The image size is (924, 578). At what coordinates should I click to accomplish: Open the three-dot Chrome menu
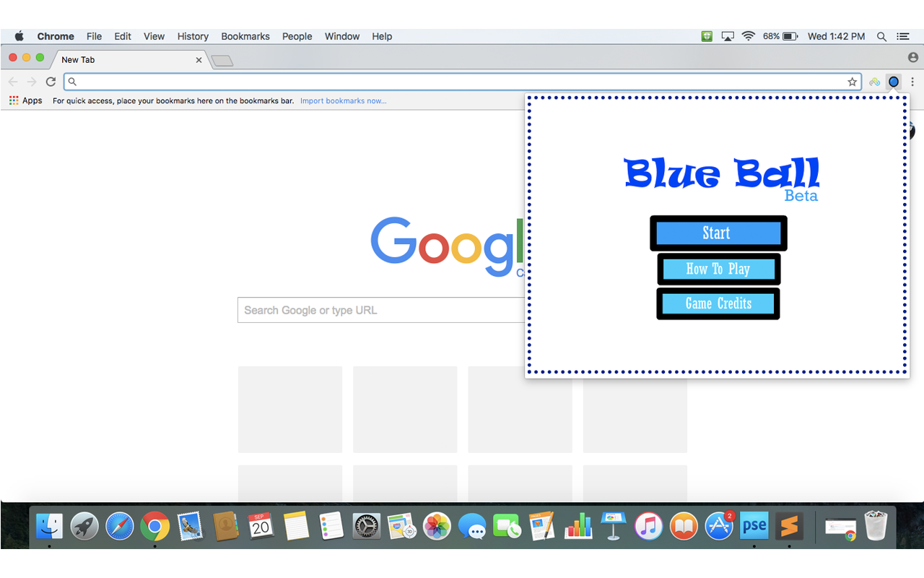912,82
